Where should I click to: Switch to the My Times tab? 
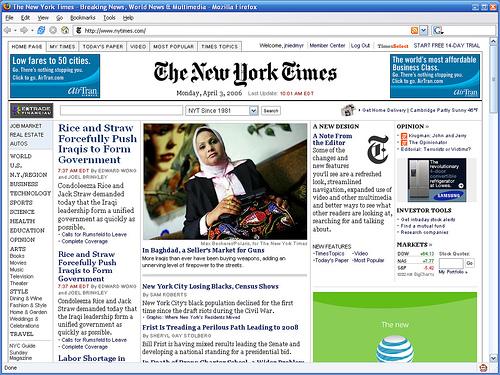(x=62, y=47)
